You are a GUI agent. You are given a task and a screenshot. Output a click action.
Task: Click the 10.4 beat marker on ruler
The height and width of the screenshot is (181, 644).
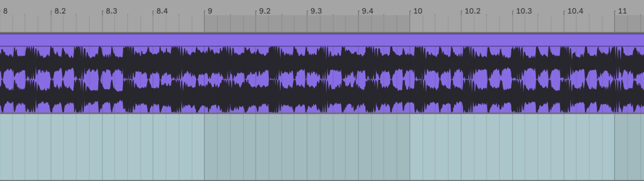575,11
